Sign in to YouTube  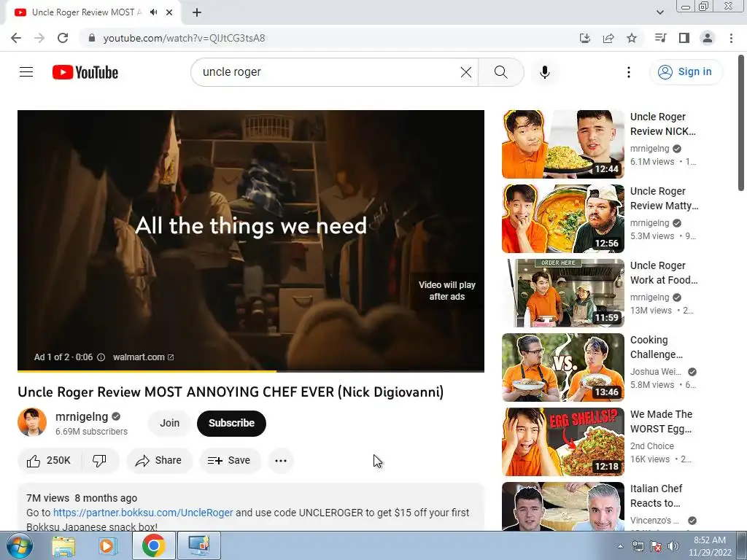[x=686, y=72]
